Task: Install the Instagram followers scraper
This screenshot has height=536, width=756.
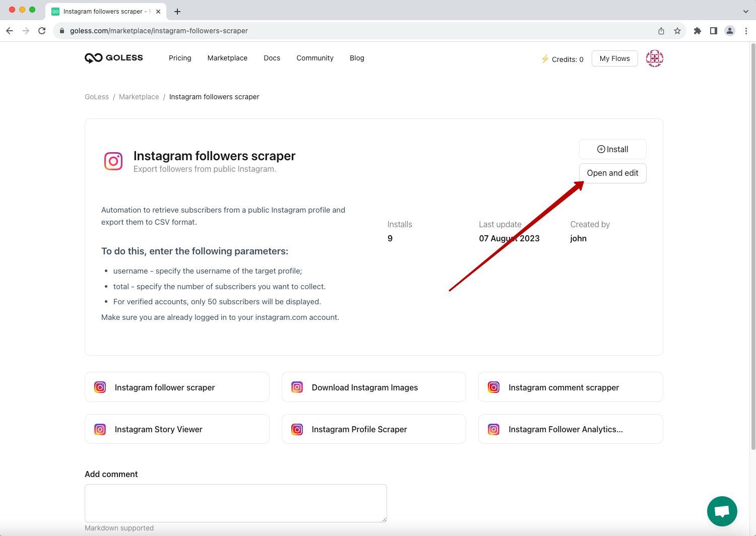Action: pyautogui.click(x=613, y=149)
